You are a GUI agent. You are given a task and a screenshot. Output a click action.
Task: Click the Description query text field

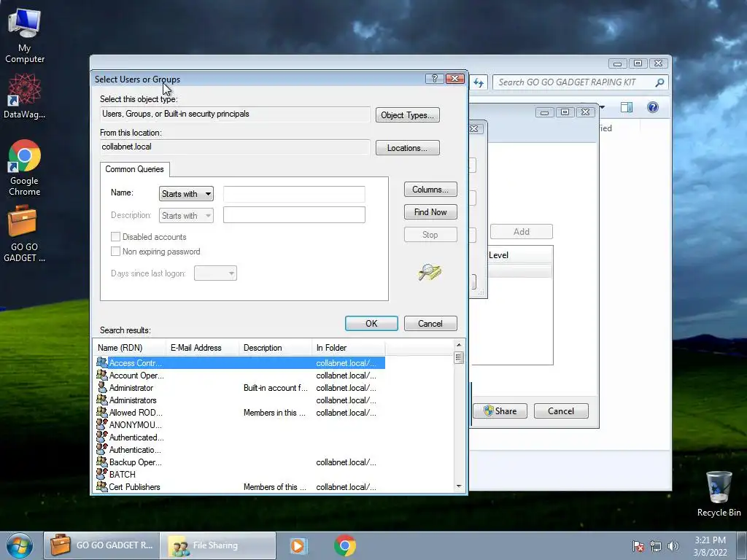click(x=294, y=215)
